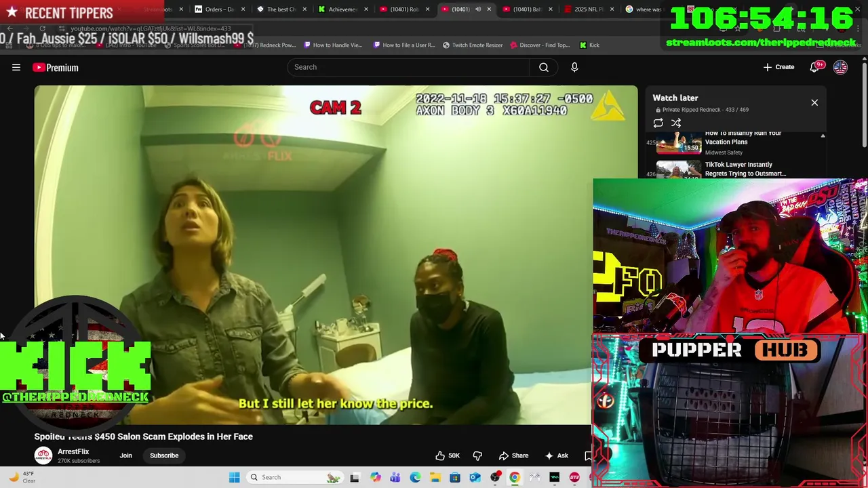Image resolution: width=868 pixels, height=488 pixels.
Task: Click the search magnifier button
Action: [x=544, y=67]
